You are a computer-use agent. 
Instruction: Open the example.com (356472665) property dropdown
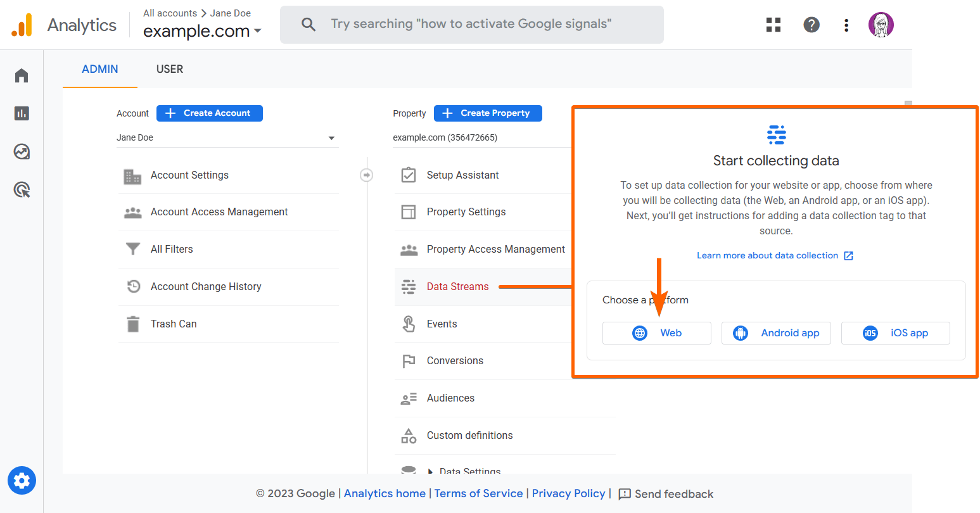pyautogui.click(x=481, y=137)
